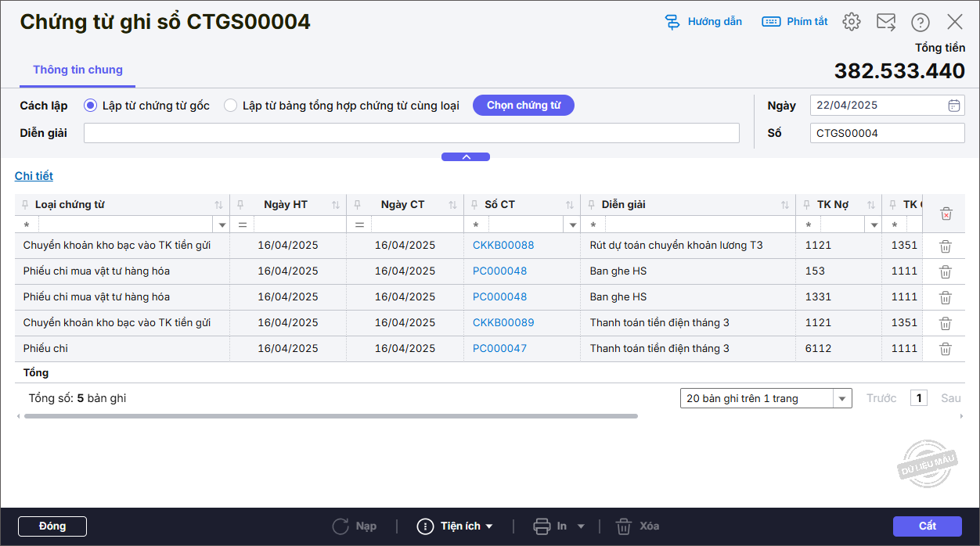Open the help question mark icon
This screenshot has width=980, height=546.
tap(921, 22)
